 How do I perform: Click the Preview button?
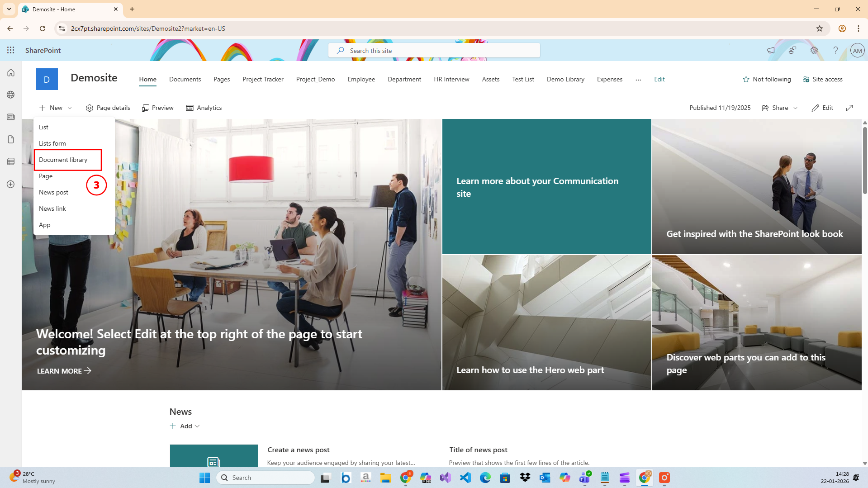(158, 108)
